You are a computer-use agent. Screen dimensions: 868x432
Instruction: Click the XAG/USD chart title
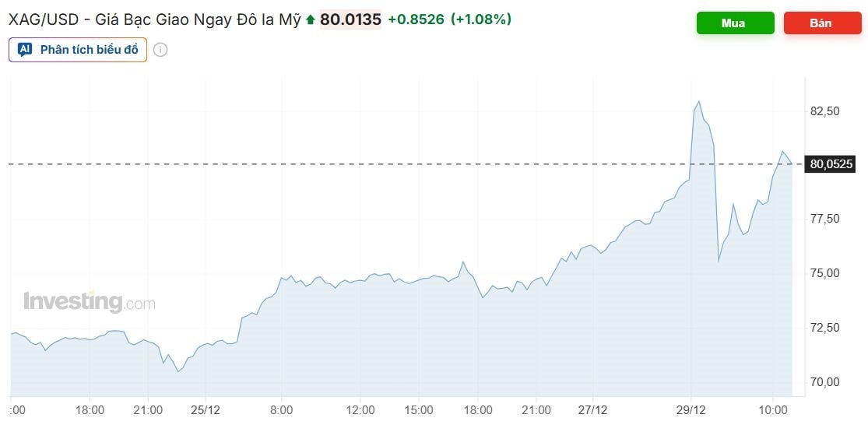click(x=154, y=20)
